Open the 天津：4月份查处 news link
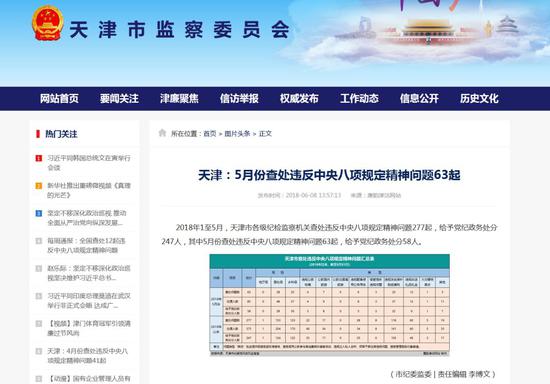The image size is (550, 384). [x=88, y=356]
